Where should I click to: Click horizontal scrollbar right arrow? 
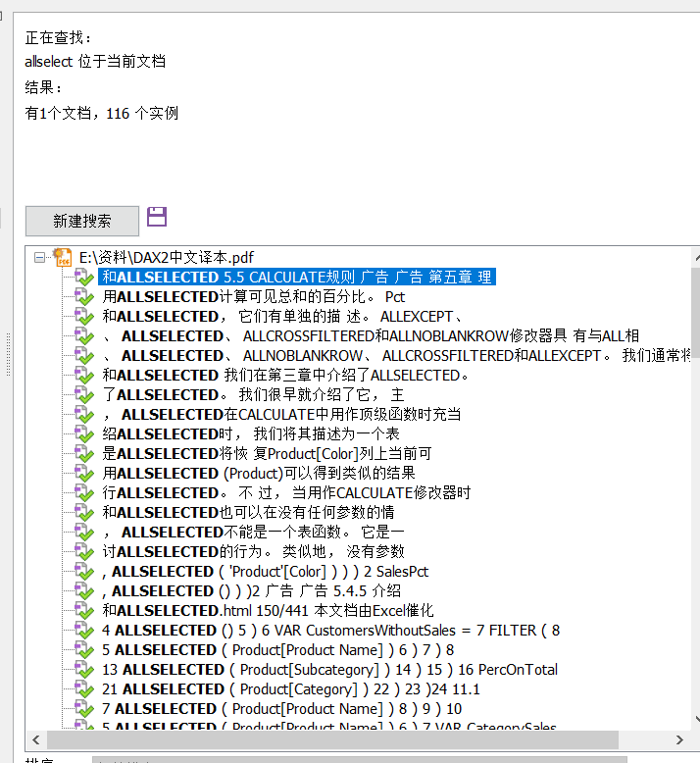pyautogui.click(x=679, y=739)
